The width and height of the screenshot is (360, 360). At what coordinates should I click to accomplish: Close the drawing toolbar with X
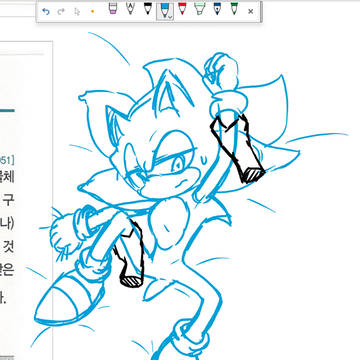(251, 12)
